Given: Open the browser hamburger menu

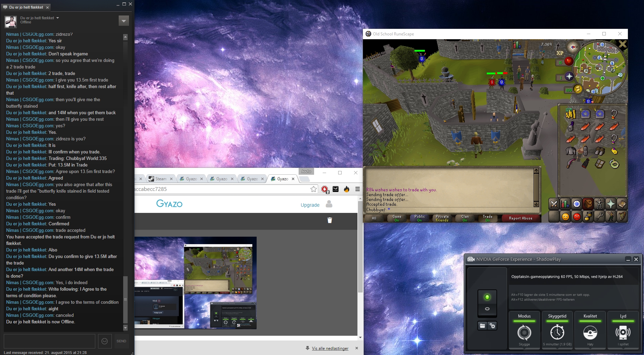Looking at the screenshot, I should tap(357, 189).
